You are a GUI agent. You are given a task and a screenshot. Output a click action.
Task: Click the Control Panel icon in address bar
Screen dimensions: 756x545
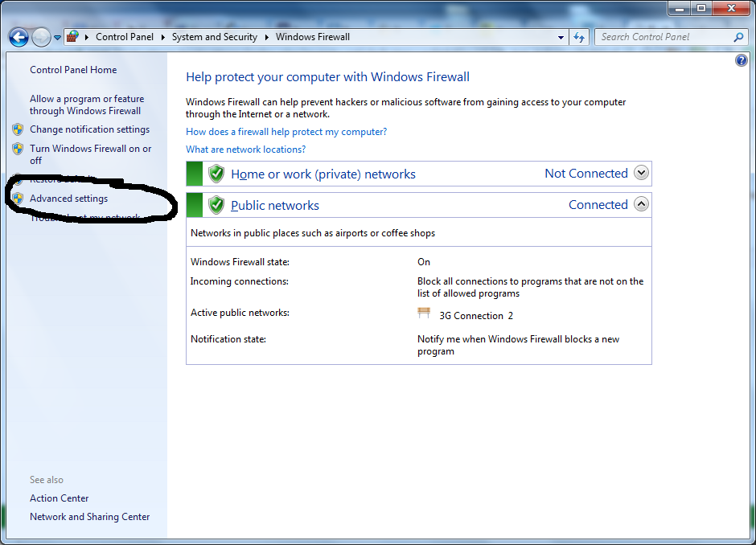73,37
